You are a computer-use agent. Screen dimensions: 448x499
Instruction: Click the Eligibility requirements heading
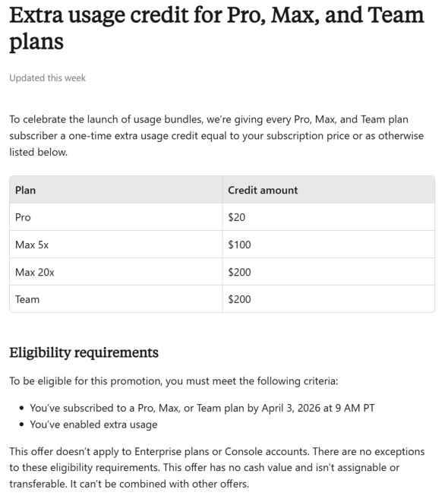tap(84, 352)
